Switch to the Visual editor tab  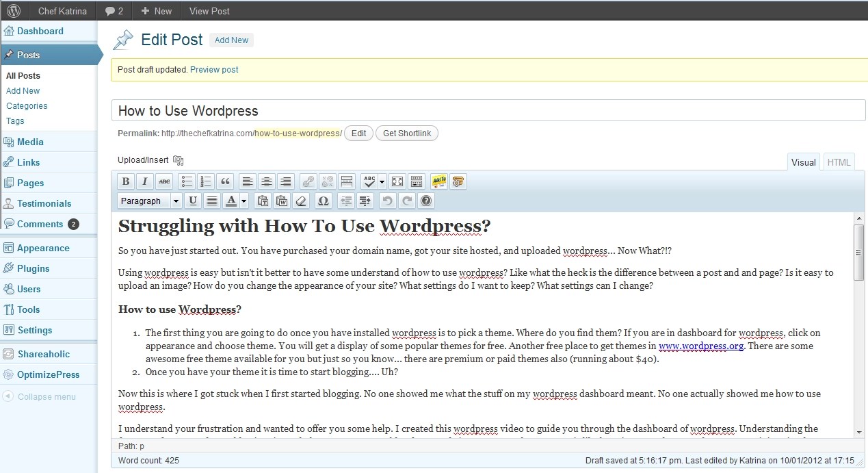[x=804, y=162]
